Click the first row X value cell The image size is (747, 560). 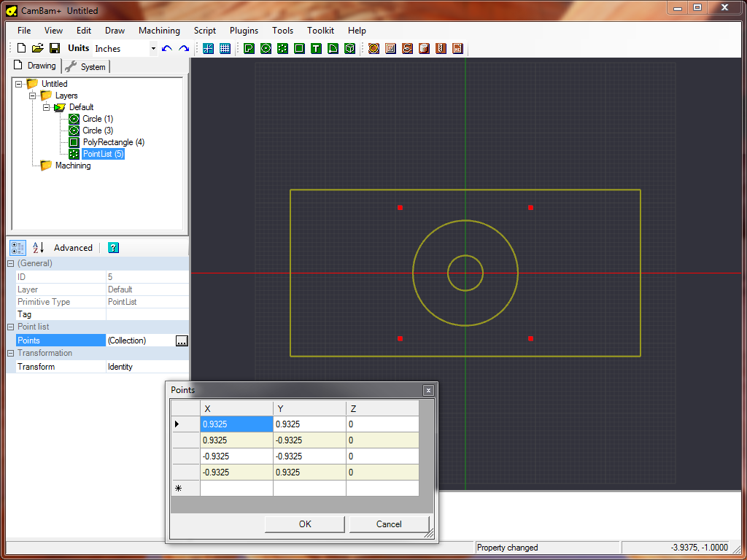236,424
